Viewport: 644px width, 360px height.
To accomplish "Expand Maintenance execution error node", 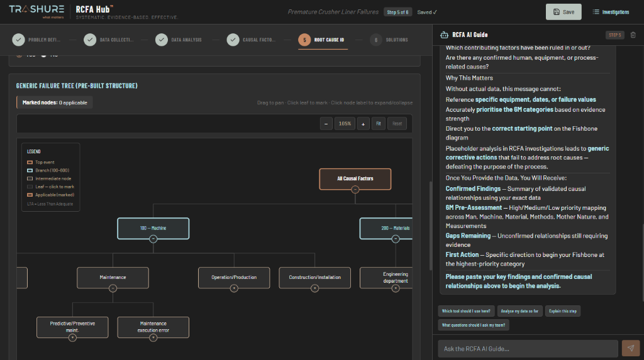I will pos(153,338).
